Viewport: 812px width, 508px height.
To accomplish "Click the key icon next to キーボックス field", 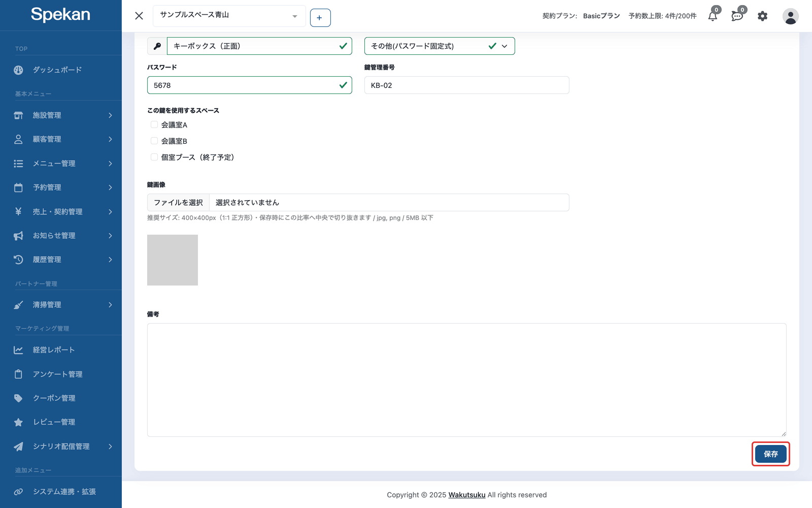I will (157, 46).
